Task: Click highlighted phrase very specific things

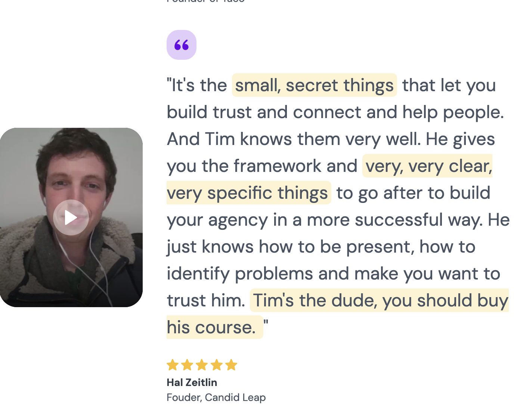Action: [x=249, y=193]
